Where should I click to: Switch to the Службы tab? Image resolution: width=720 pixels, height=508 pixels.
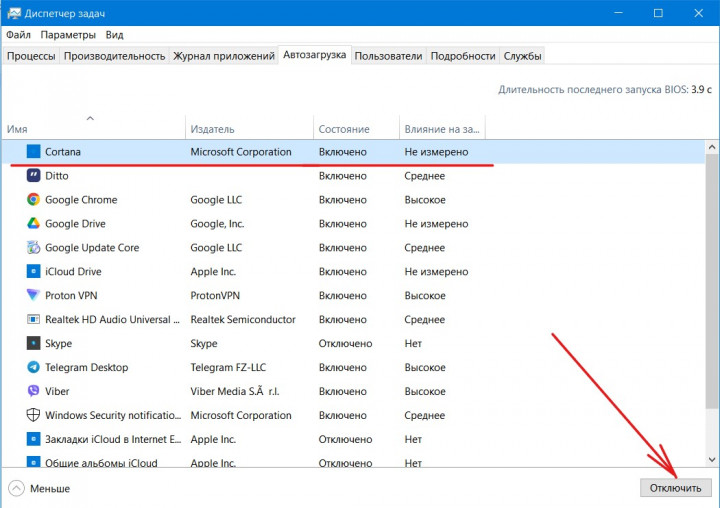523,56
